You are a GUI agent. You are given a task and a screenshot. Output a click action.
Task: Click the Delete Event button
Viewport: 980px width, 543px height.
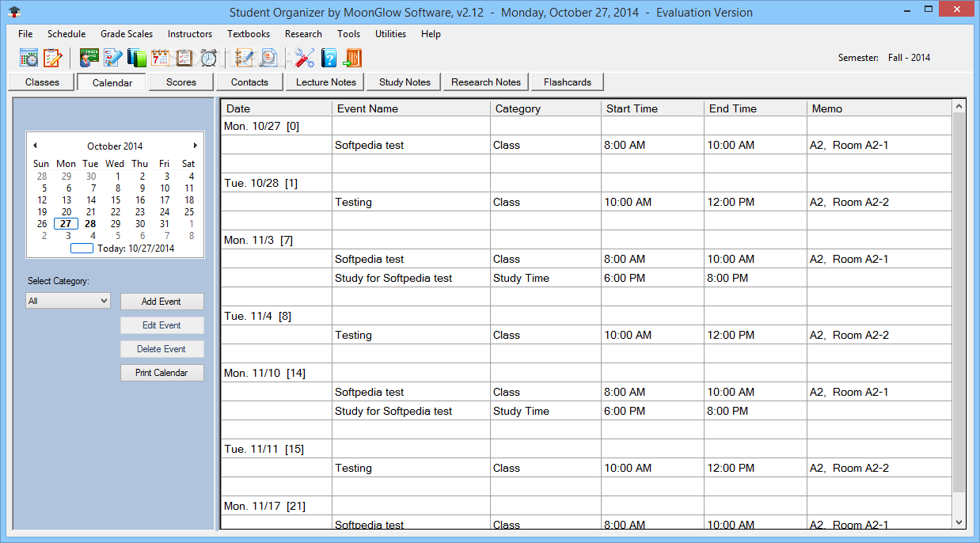pyautogui.click(x=161, y=349)
